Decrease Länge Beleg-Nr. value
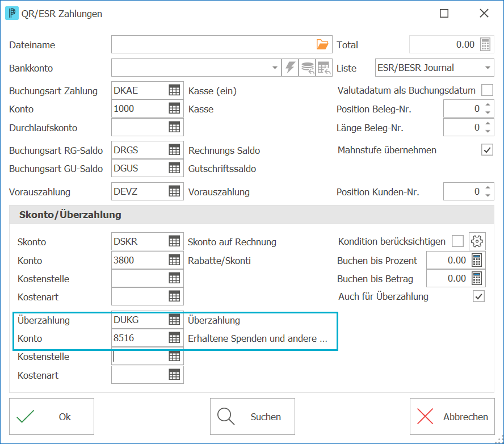The height and width of the screenshot is (444, 504). (x=488, y=131)
